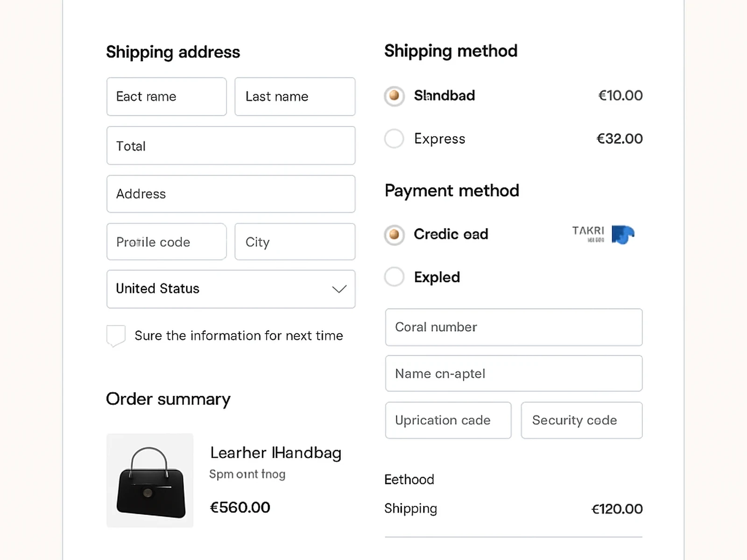The image size is (747, 560).
Task: Click the bookmark save icon next to checkbox text
Action: pyautogui.click(x=115, y=335)
